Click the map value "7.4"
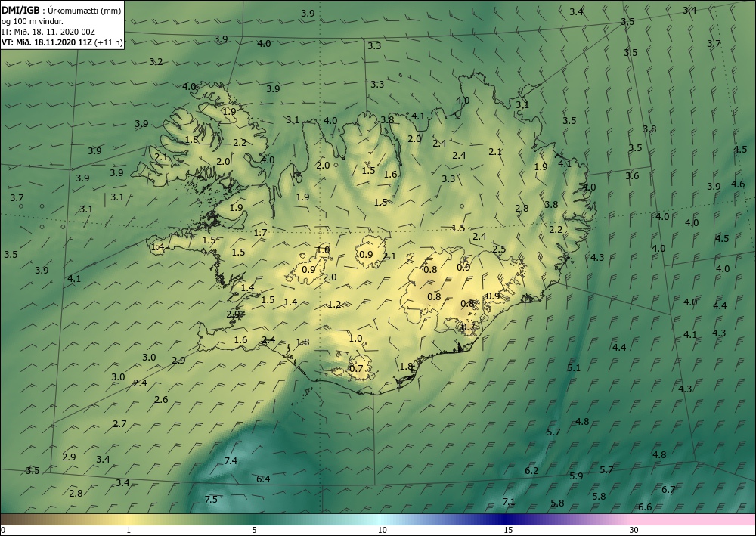This screenshot has height=536, width=756. (231, 461)
